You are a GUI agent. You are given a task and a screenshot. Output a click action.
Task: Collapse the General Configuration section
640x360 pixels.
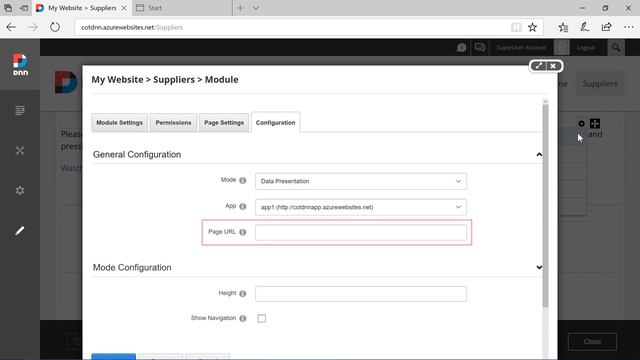[x=539, y=155]
